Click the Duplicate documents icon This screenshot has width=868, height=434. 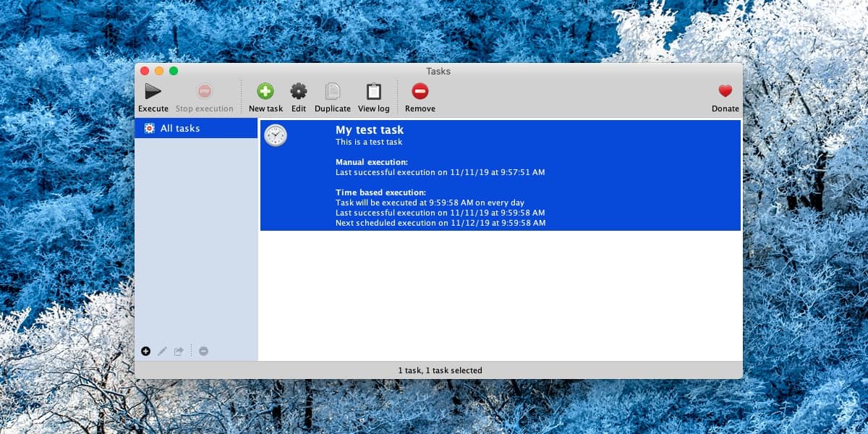[333, 91]
